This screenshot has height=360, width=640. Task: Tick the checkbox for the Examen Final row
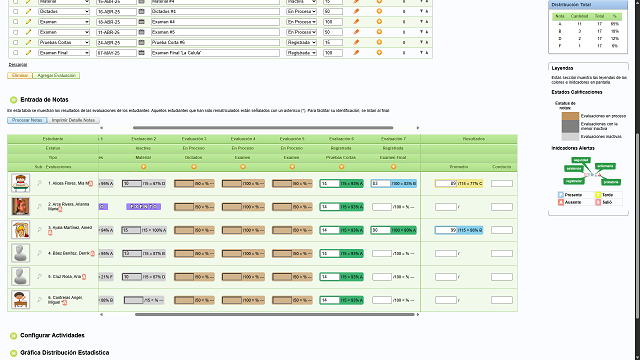tap(16, 53)
